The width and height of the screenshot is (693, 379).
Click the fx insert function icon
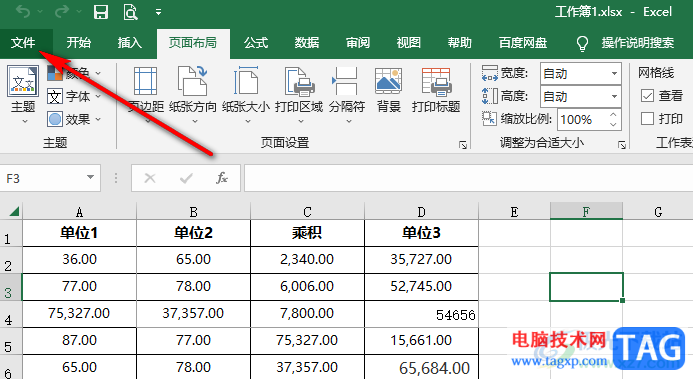click(x=222, y=178)
